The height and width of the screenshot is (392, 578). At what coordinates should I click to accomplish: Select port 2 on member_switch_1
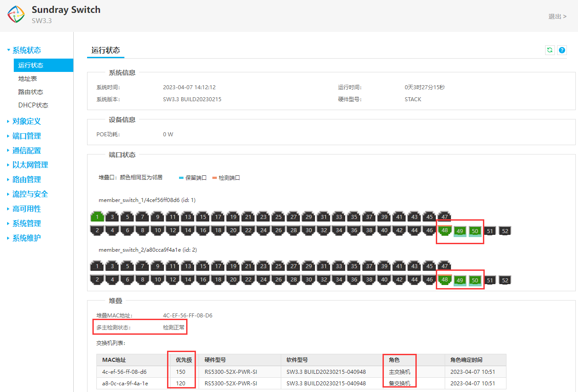97,230
